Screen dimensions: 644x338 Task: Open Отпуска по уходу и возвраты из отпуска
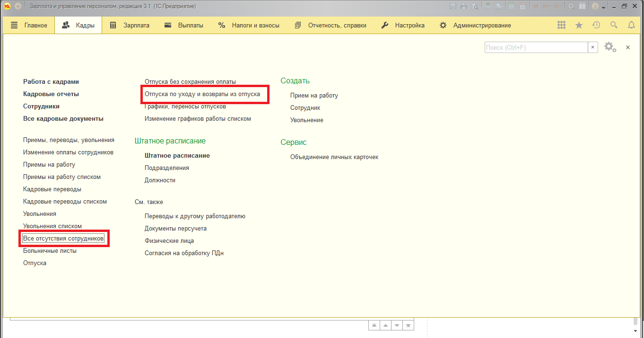[x=202, y=94]
